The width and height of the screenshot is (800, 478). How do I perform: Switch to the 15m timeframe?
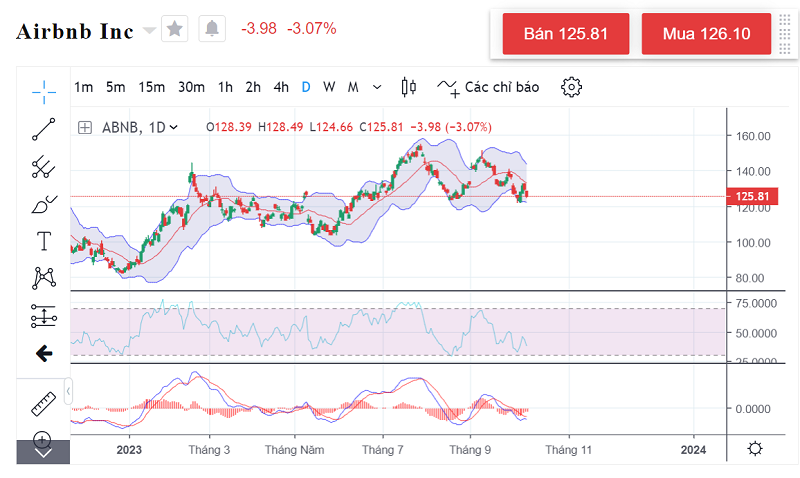(x=152, y=87)
